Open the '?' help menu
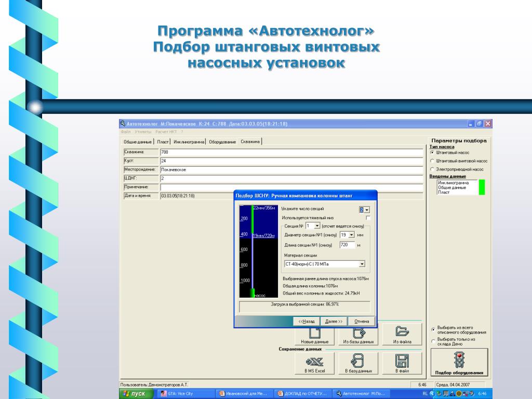 (x=182, y=131)
